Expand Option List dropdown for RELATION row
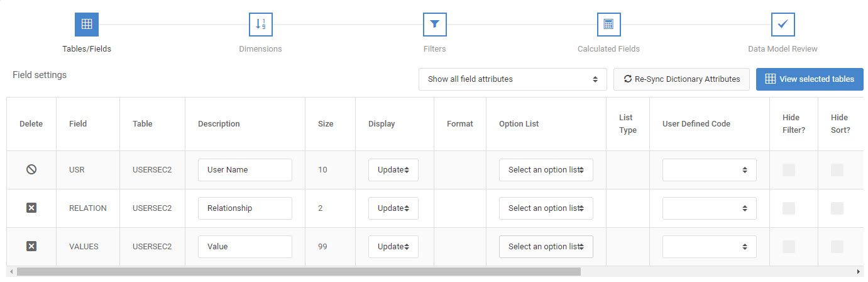The width and height of the screenshot is (868, 282). 546,208
